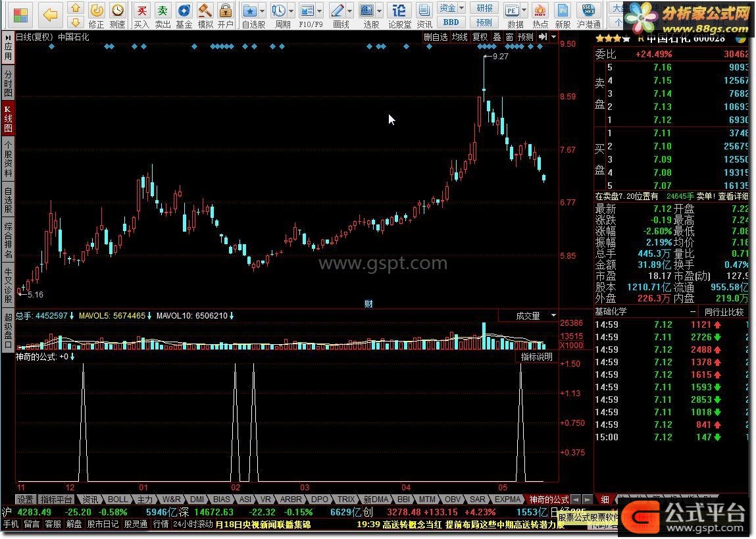This screenshot has width=756, height=539.
Task: Open 个股资料 sidebar tab
Action: pos(8,159)
